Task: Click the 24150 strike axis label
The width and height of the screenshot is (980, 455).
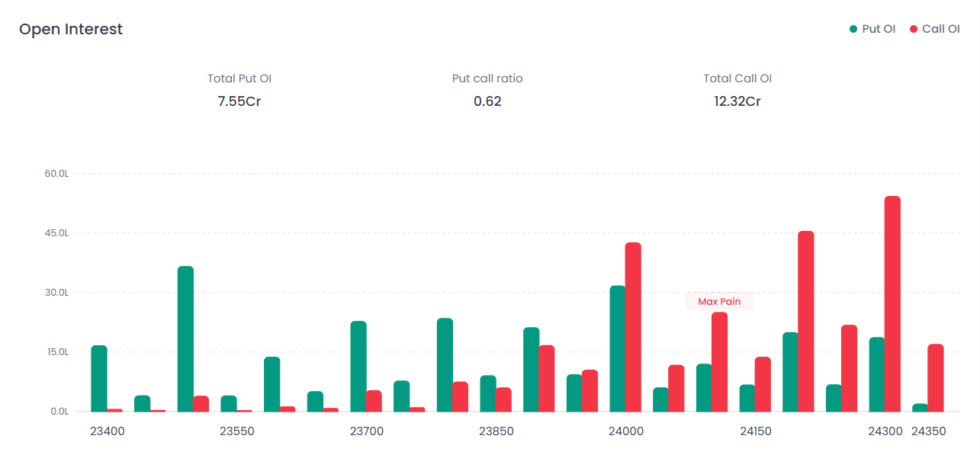Action: pyautogui.click(x=755, y=431)
